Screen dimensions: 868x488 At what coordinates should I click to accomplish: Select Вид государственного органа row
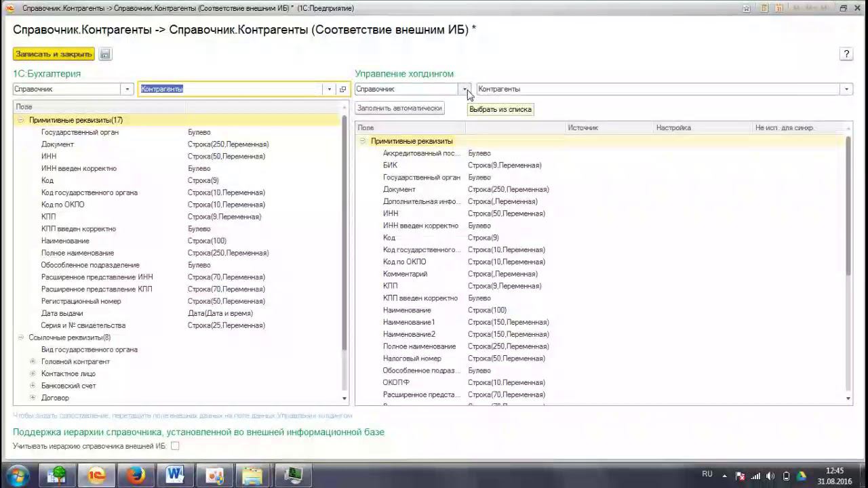pos(176,350)
